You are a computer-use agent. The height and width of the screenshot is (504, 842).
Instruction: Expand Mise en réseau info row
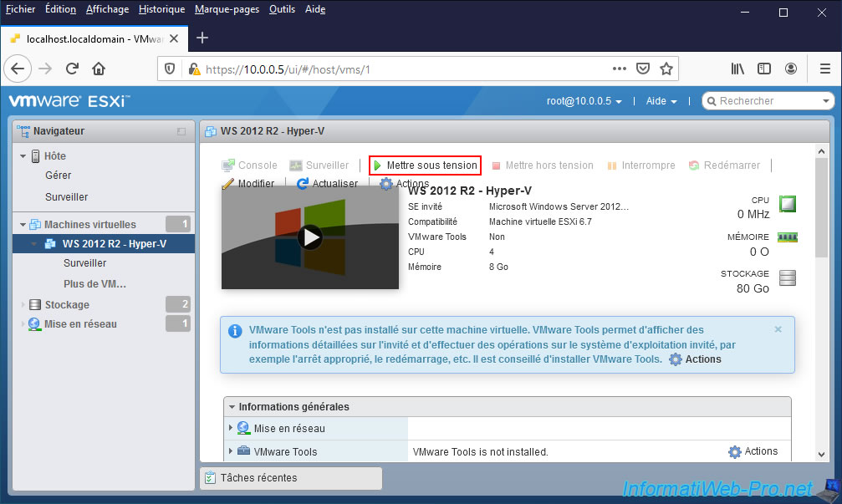click(x=231, y=428)
